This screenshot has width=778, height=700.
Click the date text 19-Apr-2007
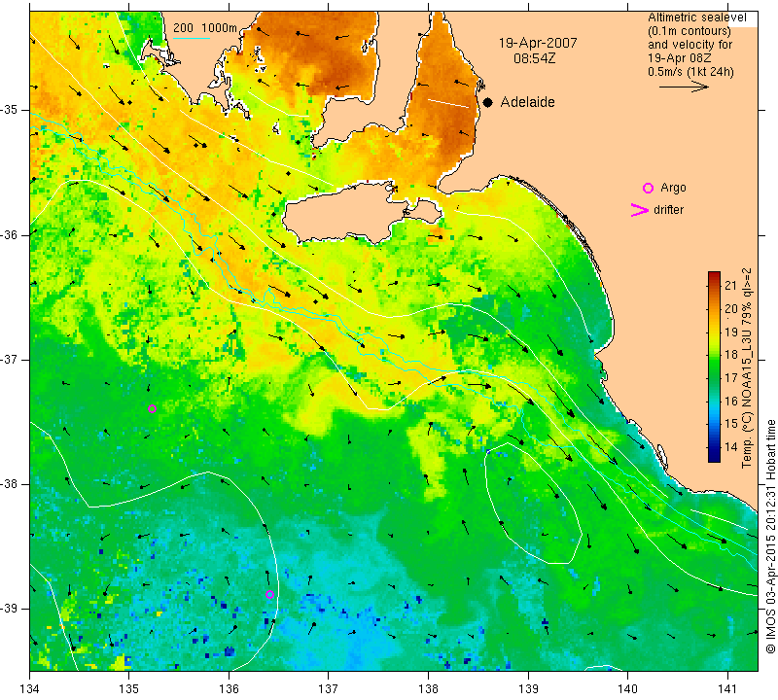(538, 43)
